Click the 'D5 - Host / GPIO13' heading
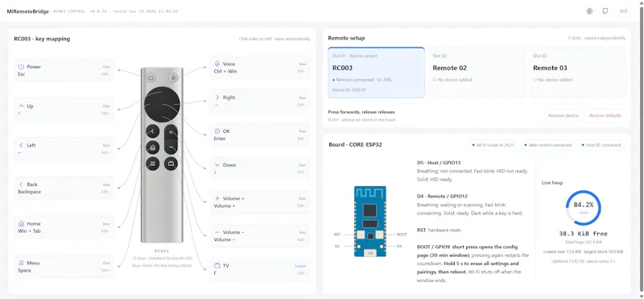 point(439,163)
